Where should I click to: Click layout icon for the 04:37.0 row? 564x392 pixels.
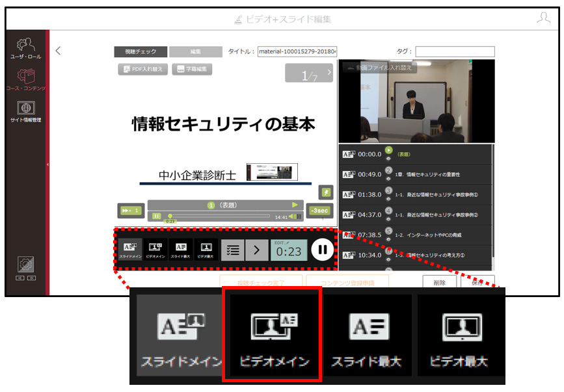pos(349,215)
